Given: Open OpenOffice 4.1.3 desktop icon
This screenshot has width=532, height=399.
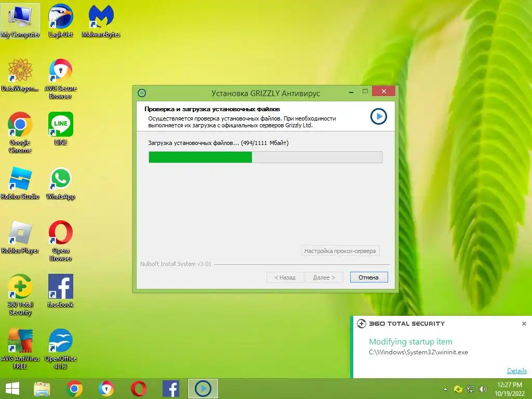Looking at the screenshot, I should tap(60, 349).
